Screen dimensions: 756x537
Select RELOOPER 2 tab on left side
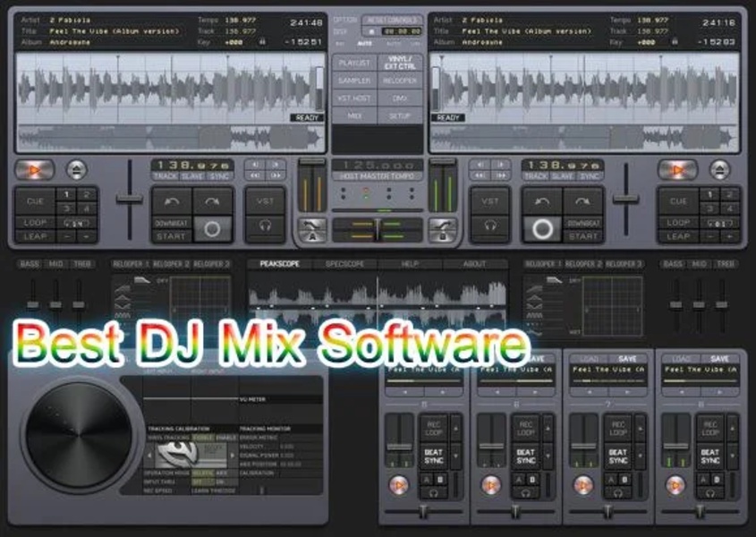pos(171,264)
